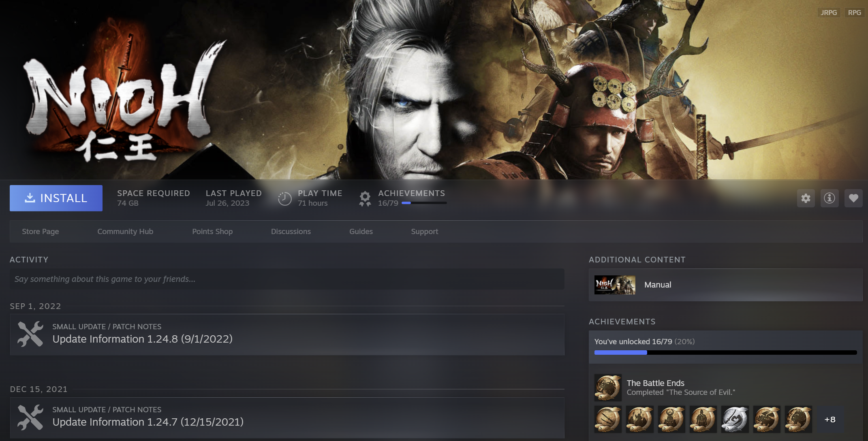Open Update Information 1.24.8 patch notes
The height and width of the screenshot is (441, 868).
142,339
